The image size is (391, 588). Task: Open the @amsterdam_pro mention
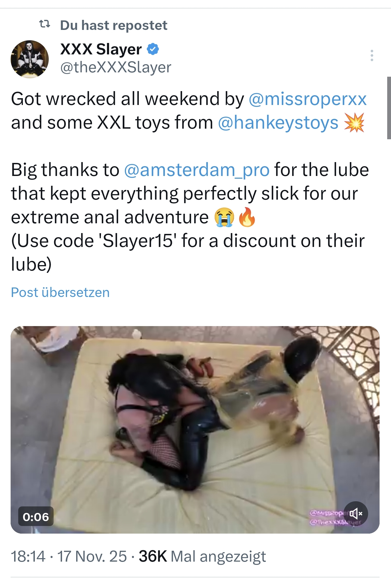pos(197,170)
